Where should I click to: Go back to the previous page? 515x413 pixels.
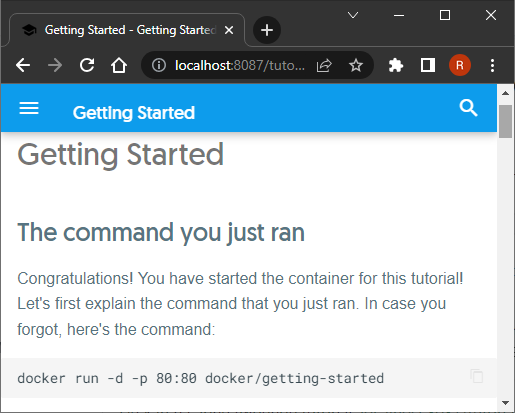point(23,65)
